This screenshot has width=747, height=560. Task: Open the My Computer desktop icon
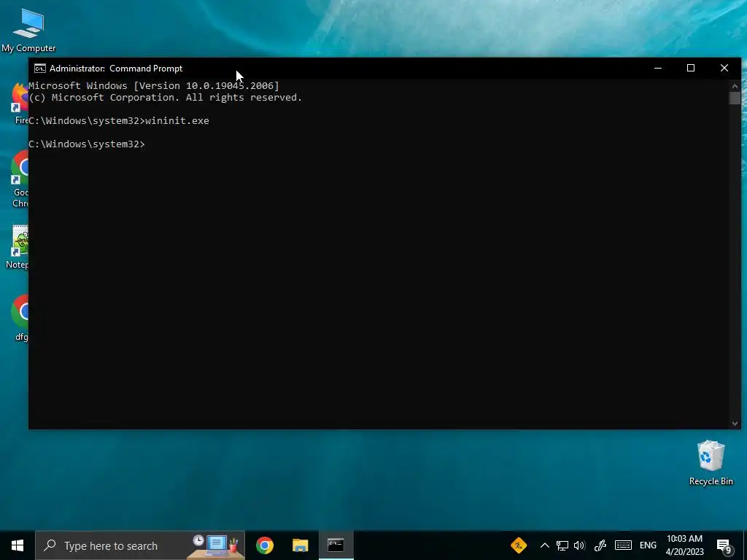pos(28,31)
